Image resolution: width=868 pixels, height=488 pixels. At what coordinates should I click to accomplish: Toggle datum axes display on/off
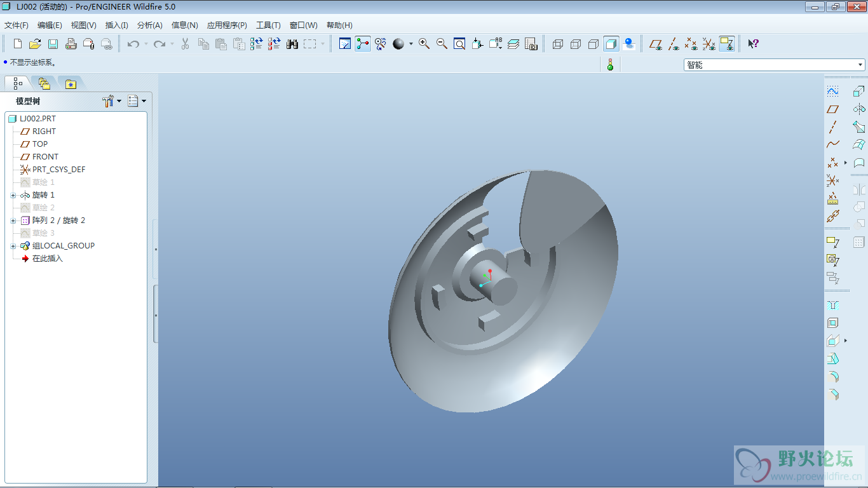[x=674, y=44]
